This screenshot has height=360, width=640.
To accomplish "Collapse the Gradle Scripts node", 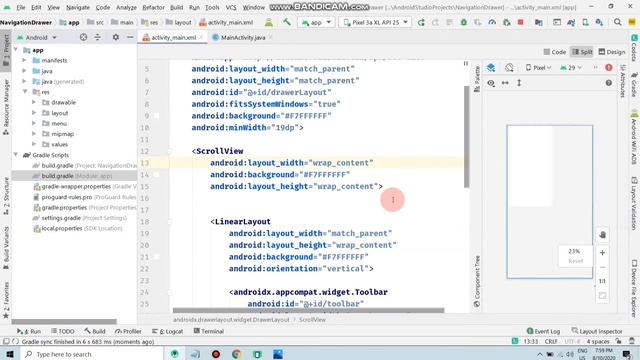I will point(16,155).
